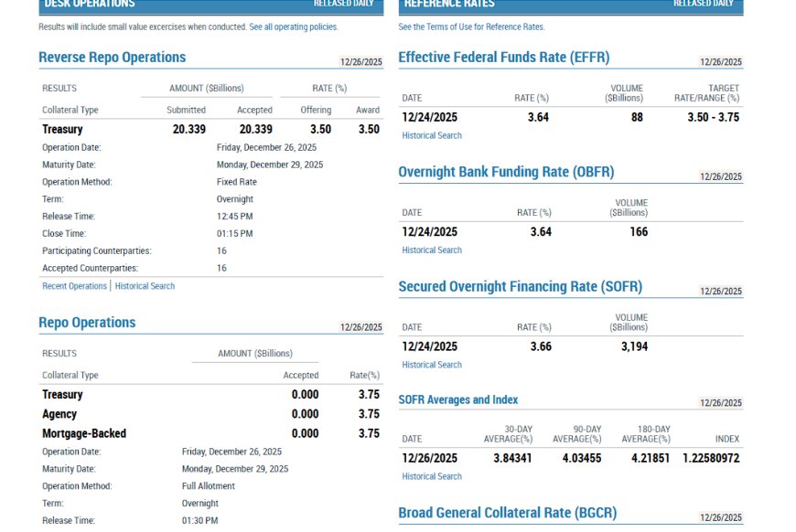Image resolution: width=796 pixels, height=532 pixels.
Task: Open the Reverse Repo Operations heading
Action: click(113, 58)
